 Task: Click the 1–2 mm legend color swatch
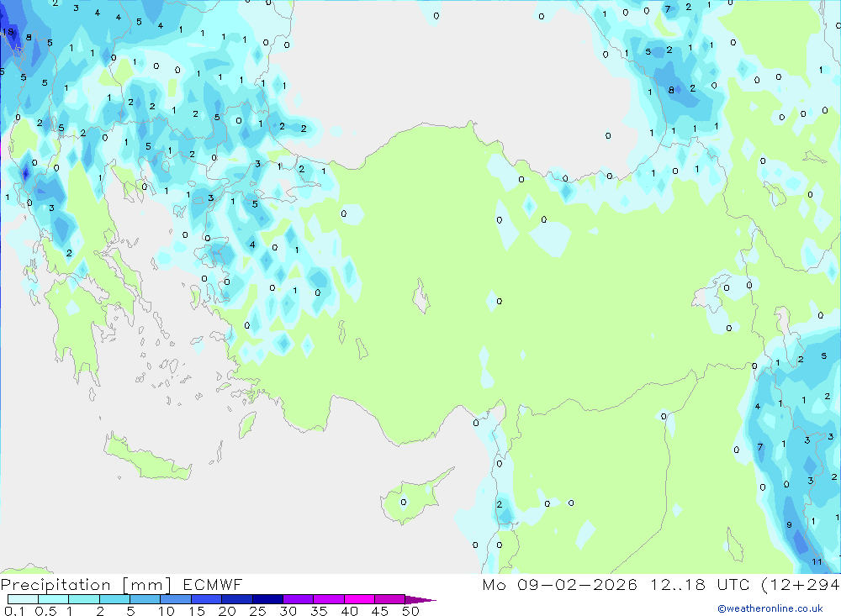[x=83, y=599]
